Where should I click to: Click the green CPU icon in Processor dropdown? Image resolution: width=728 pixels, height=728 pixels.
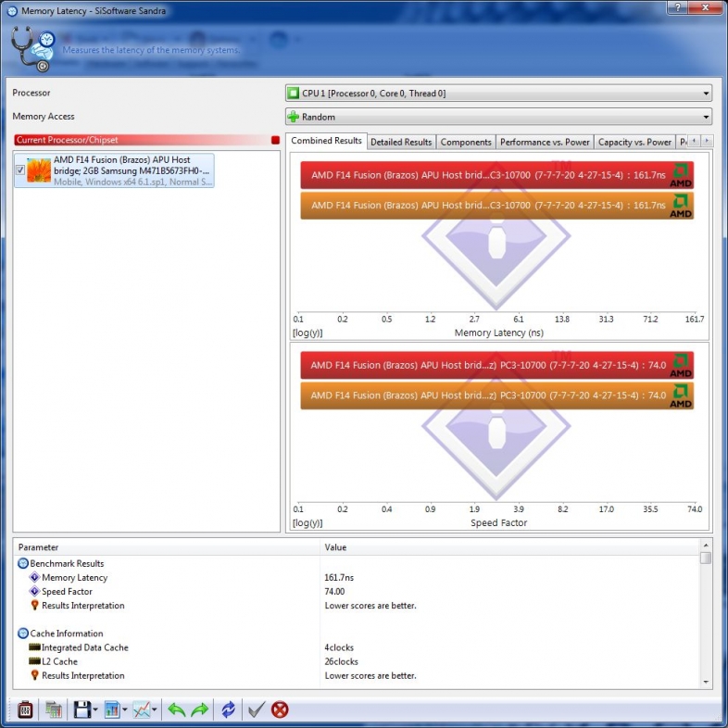point(293,94)
